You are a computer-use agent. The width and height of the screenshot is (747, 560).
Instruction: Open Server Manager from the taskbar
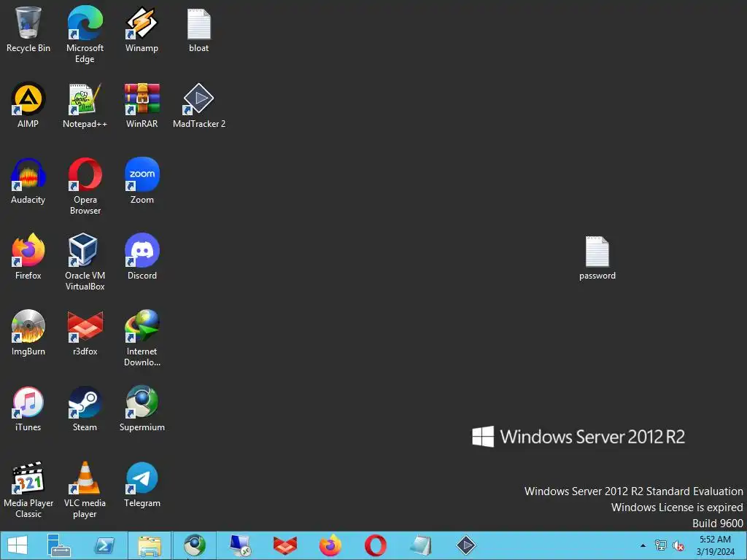coord(59,545)
